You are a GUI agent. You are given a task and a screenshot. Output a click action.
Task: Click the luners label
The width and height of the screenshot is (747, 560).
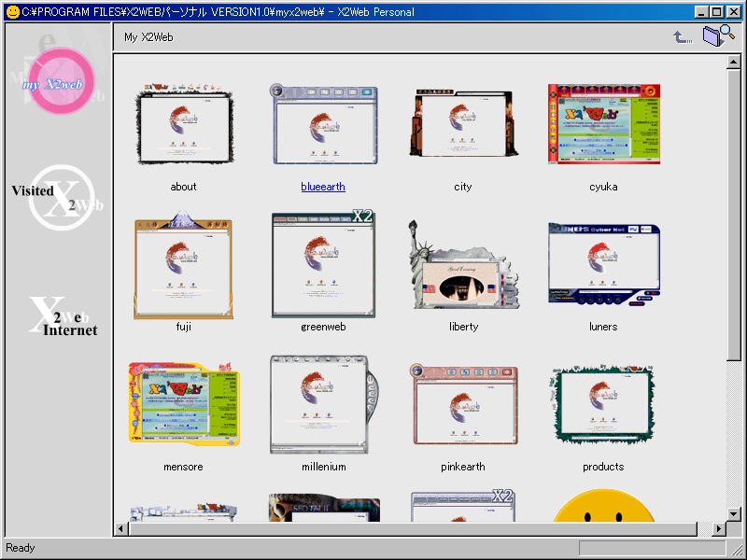coord(603,327)
